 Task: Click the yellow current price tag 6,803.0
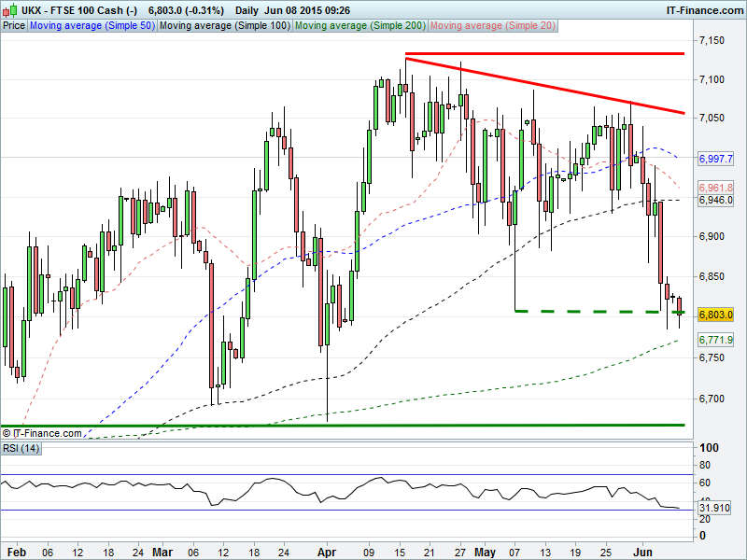(x=715, y=315)
